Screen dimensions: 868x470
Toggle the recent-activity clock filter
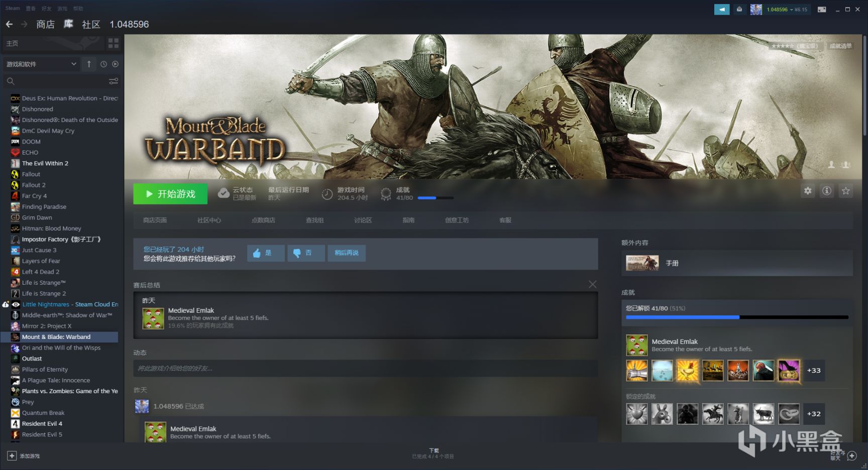103,64
